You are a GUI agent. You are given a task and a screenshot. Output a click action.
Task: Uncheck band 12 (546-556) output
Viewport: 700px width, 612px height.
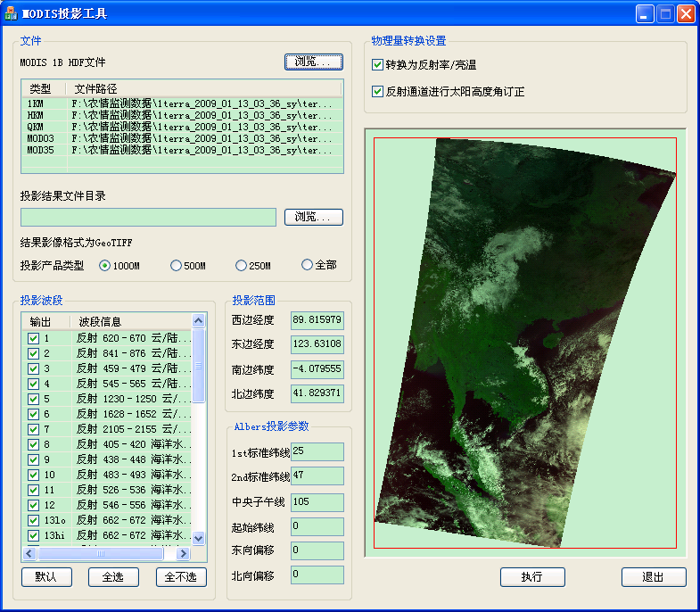point(33,505)
